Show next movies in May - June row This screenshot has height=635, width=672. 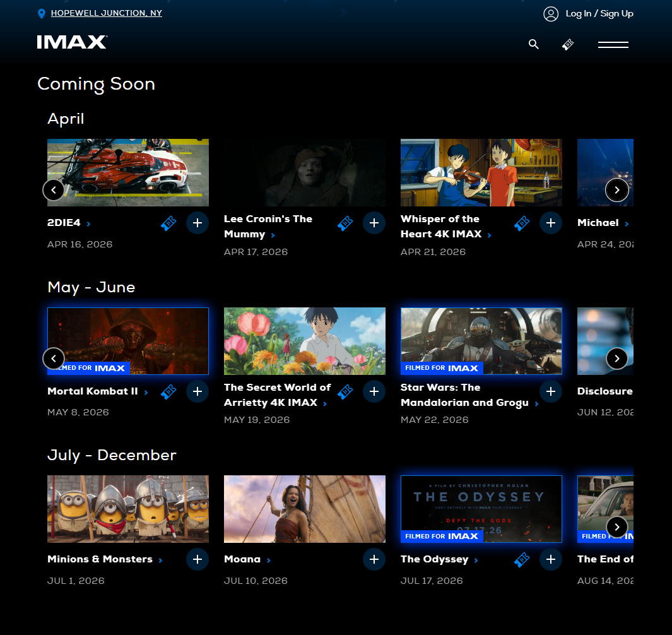(616, 359)
